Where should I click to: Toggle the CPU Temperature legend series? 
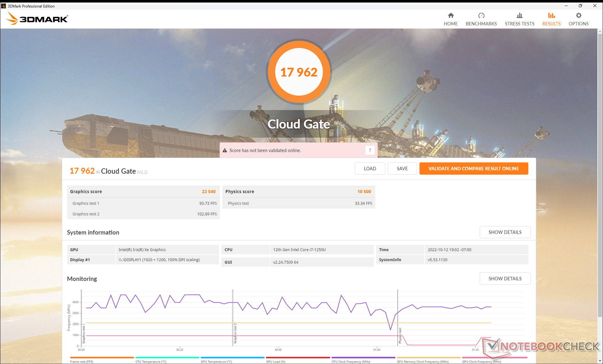coord(151,361)
